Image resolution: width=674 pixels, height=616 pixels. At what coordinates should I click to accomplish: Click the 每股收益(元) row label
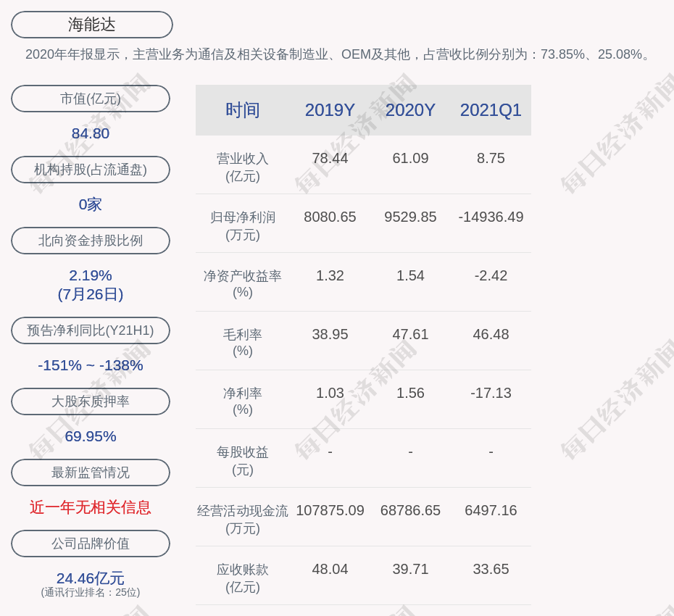coord(243,461)
